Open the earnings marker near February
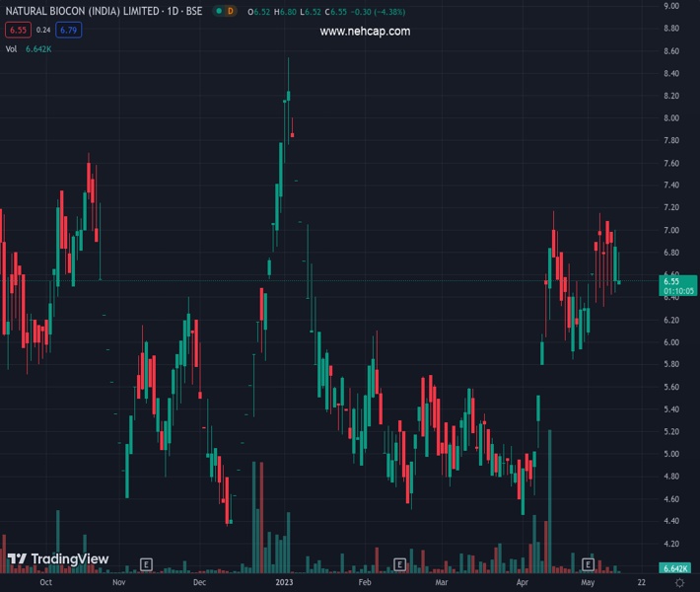700x592 pixels. click(399, 564)
